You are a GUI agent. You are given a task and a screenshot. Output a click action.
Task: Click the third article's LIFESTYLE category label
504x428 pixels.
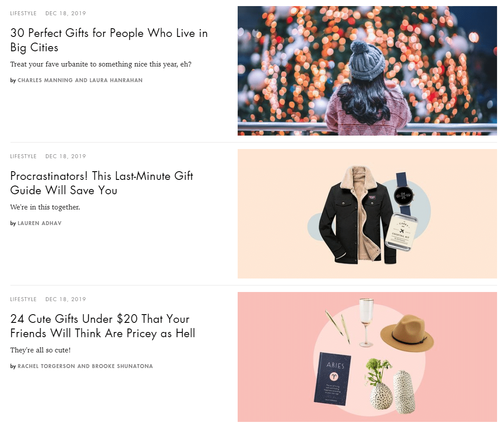pos(23,299)
